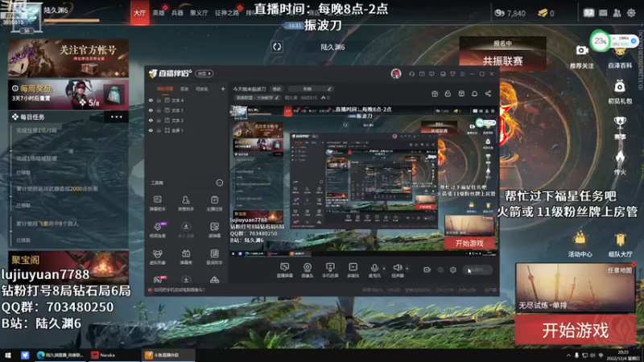Toggle the 麦克风 microphone in stream app
Screen dimensions: 644x362
click(374, 270)
